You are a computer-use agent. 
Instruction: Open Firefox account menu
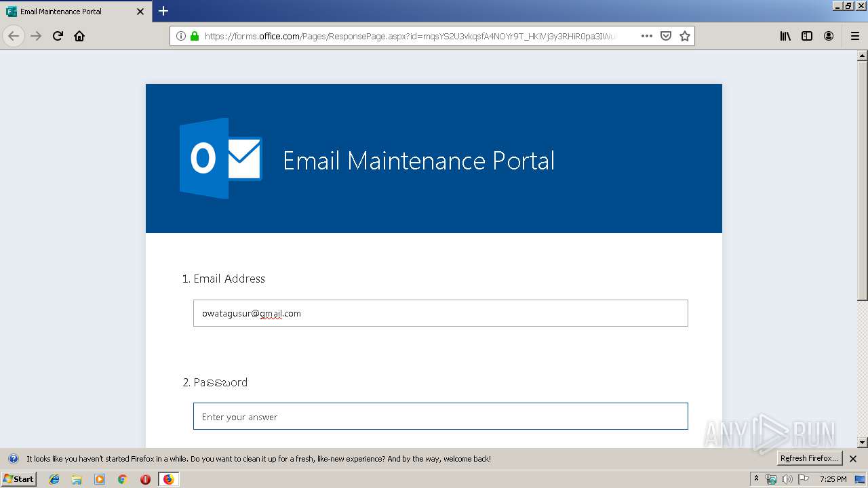829,36
